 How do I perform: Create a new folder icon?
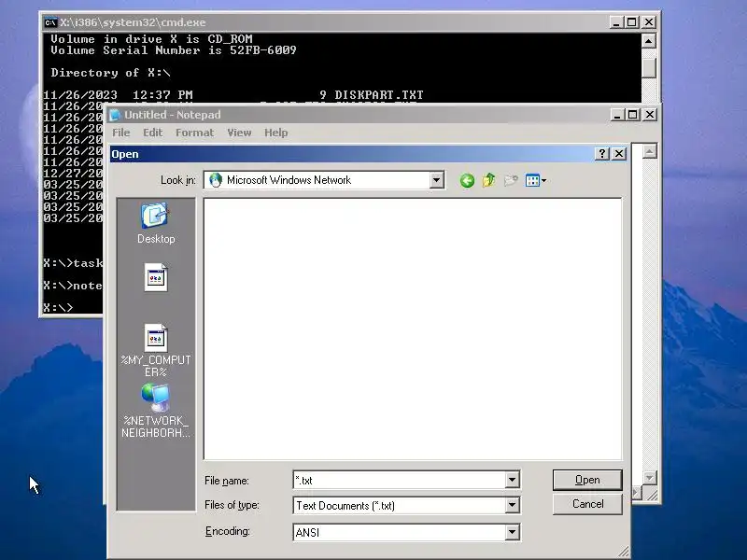[x=510, y=180]
